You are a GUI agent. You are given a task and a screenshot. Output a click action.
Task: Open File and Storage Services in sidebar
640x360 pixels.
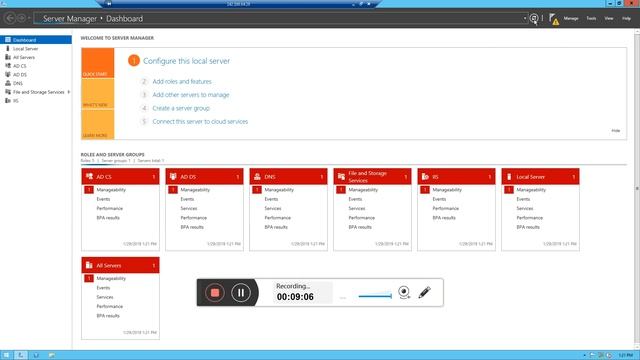[38, 92]
